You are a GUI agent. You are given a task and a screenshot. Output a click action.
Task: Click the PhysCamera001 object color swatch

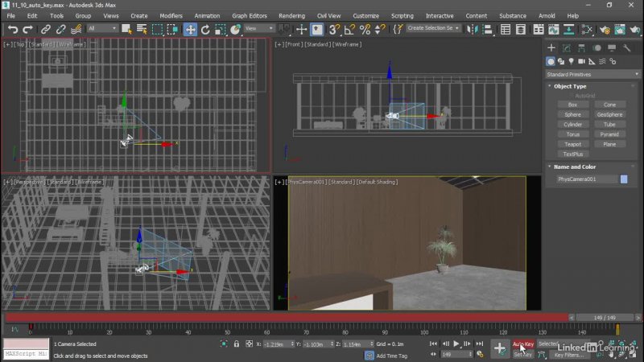[624, 179]
